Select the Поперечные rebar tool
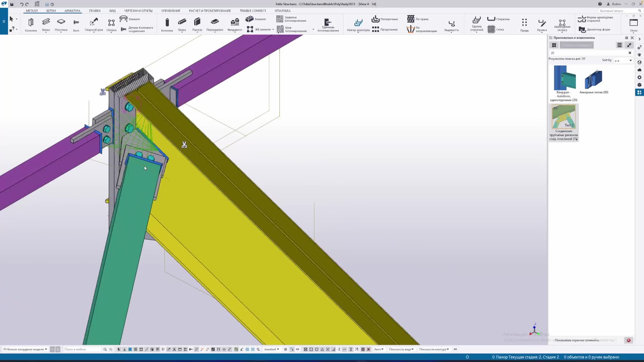 click(385, 19)
